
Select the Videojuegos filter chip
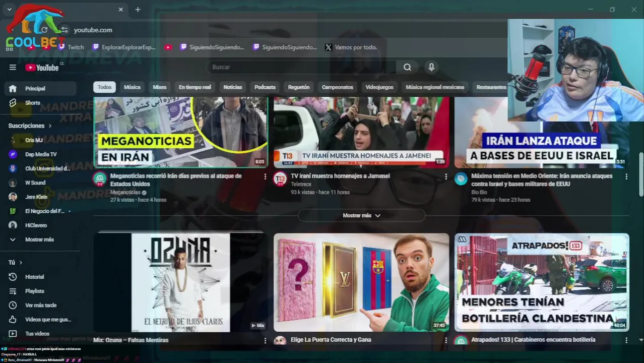point(379,87)
